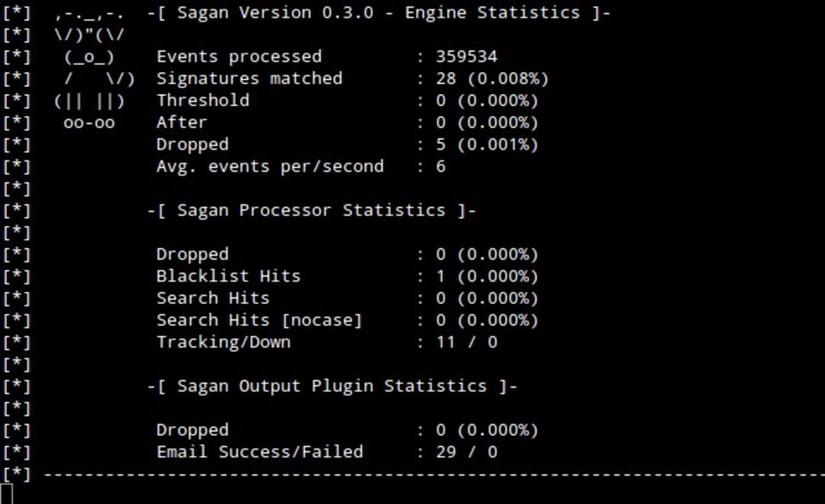Click the first [*] marker at top
The width and height of the screenshot is (825, 504).
point(16,13)
